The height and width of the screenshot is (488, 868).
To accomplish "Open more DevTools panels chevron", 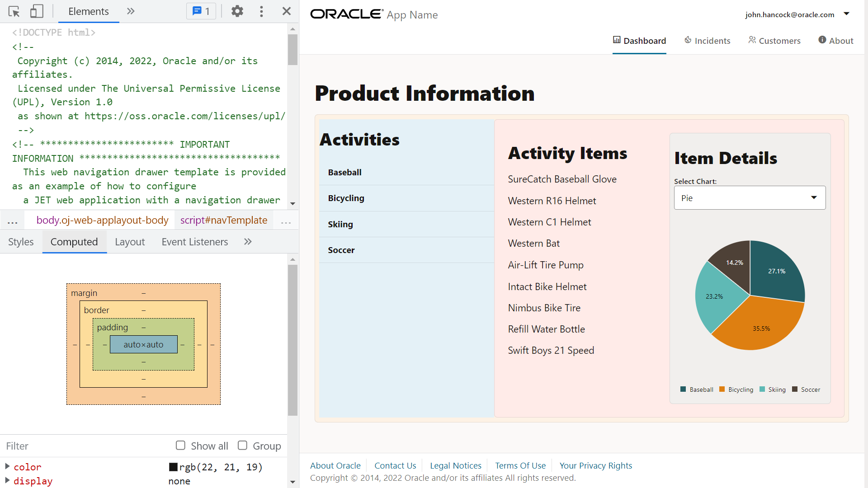I will (131, 11).
